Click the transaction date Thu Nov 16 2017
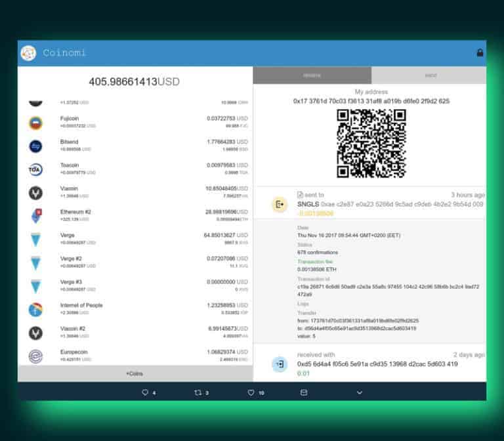The width and height of the screenshot is (504, 441). 348,236
